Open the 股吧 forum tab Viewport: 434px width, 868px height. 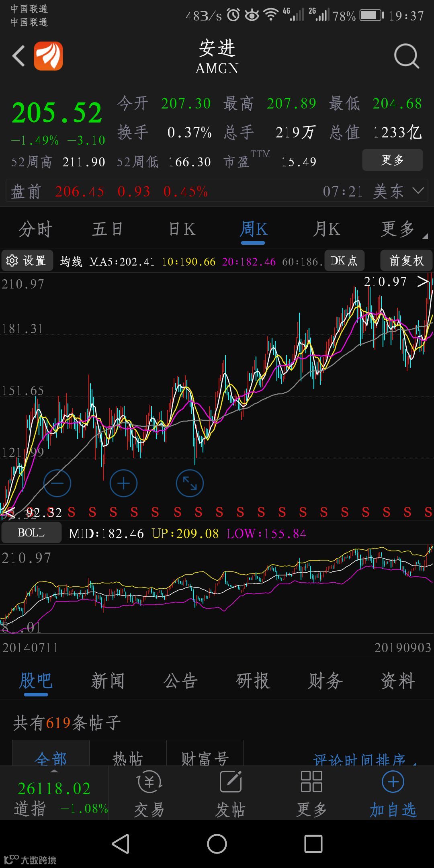coord(35,681)
